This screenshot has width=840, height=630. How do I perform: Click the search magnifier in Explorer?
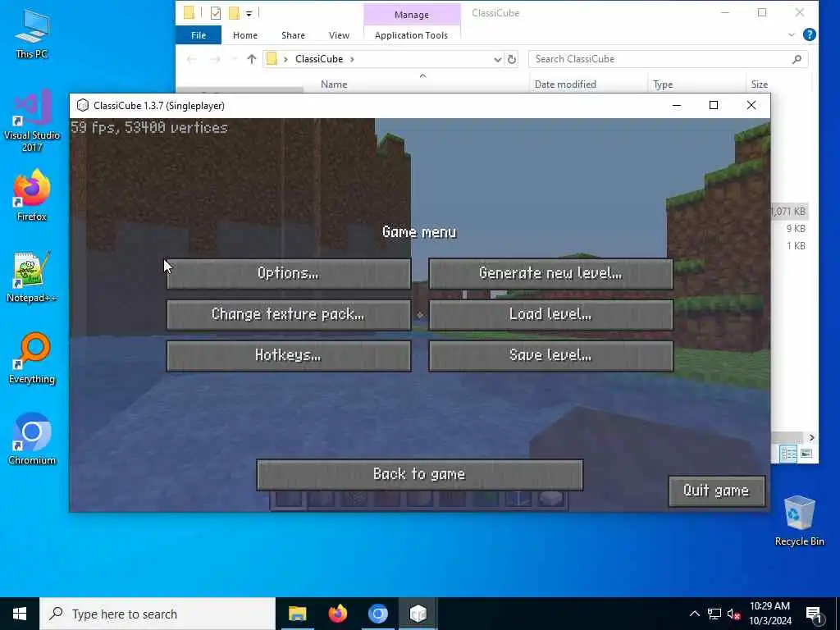tap(797, 59)
